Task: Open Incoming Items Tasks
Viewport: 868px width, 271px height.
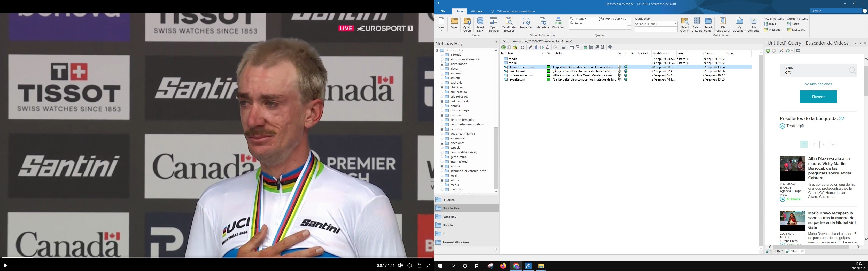Action: tap(770, 24)
